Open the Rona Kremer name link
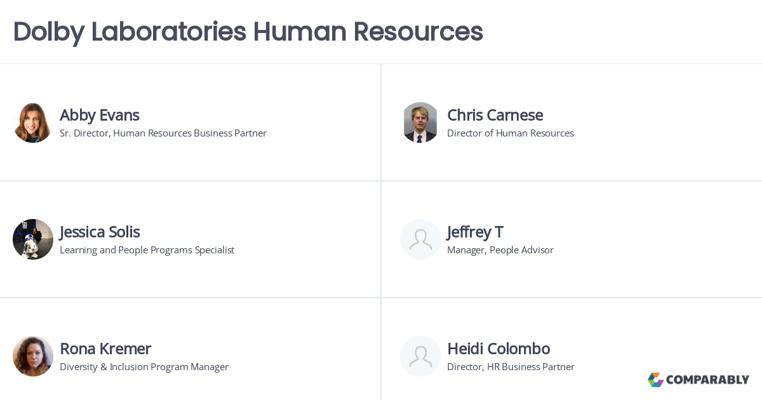 click(105, 348)
